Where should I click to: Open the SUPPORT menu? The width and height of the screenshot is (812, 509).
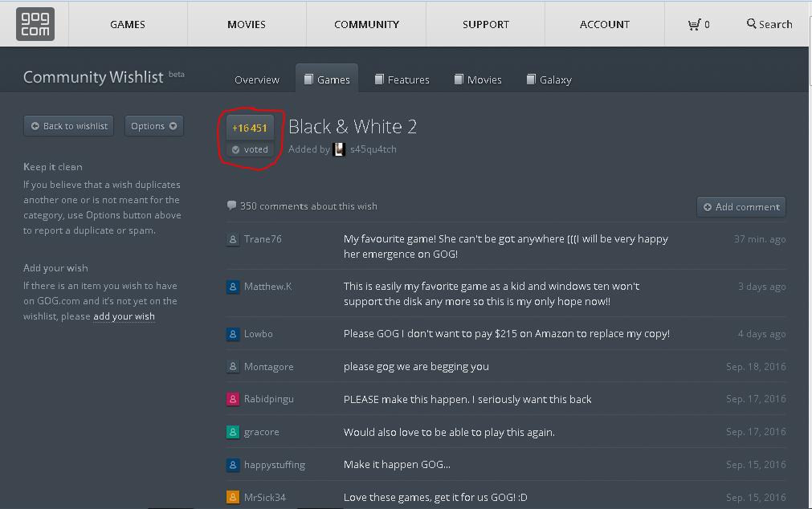[x=486, y=24]
